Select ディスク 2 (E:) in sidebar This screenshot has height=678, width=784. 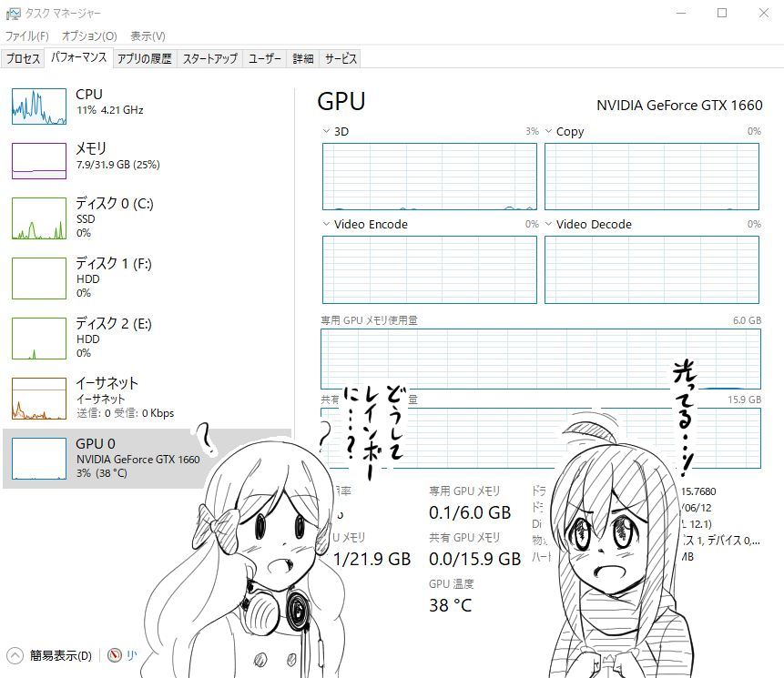pyautogui.click(x=147, y=338)
